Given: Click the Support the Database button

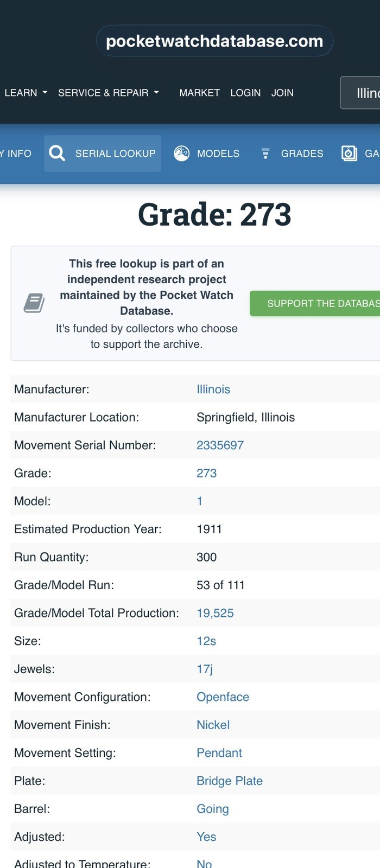Looking at the screenshot, I should pyautogui.click(x=315, y=303).
